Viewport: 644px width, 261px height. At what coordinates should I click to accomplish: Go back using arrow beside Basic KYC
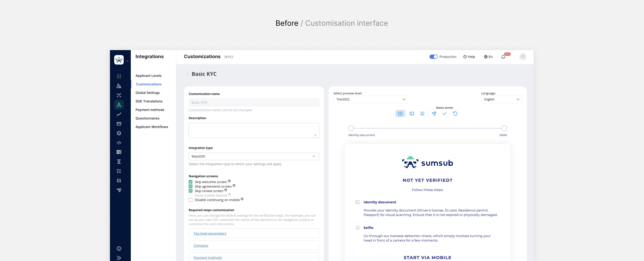click(x=188, y=74)
